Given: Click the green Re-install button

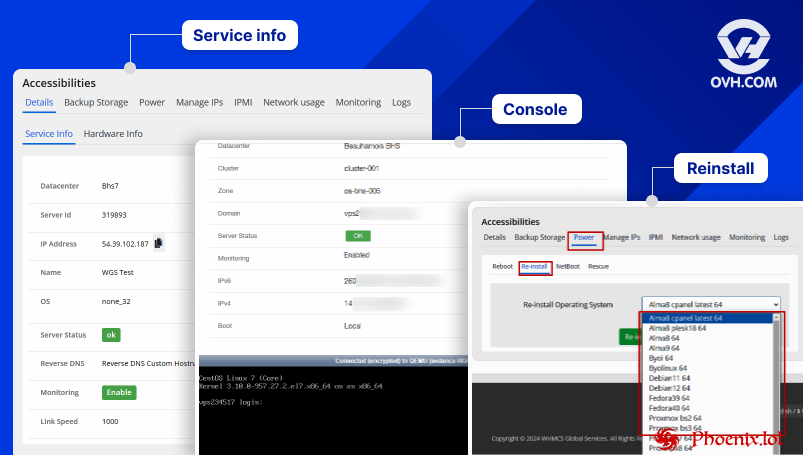Looking at the screenshot, I should pyautogui.click(x=630, y=337).
